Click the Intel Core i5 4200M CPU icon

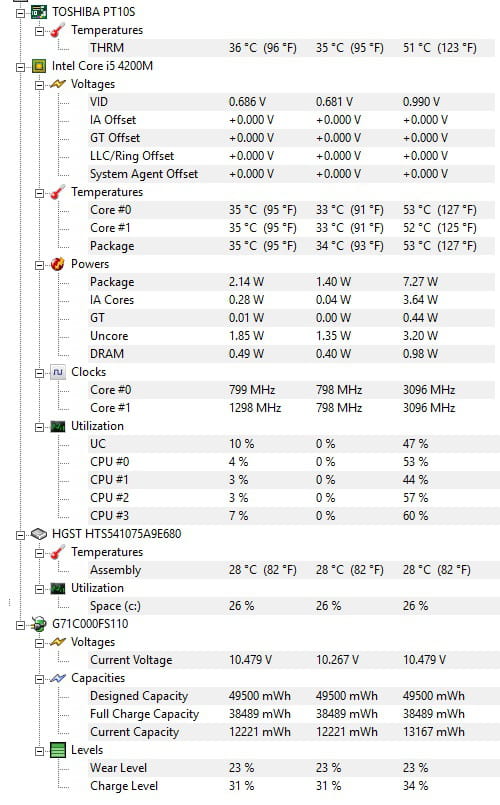click(39, 66)
